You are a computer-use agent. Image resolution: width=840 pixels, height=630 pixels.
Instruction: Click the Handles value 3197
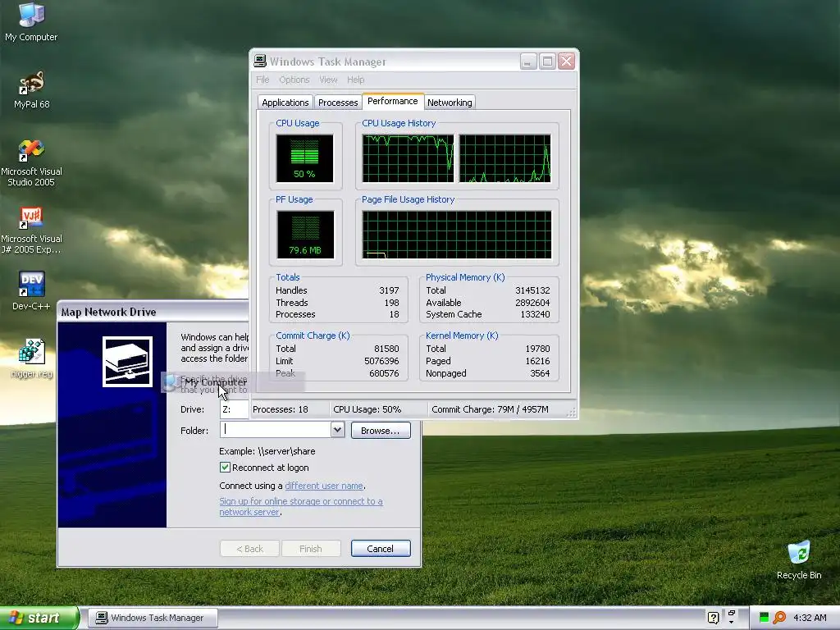point(389,290)
